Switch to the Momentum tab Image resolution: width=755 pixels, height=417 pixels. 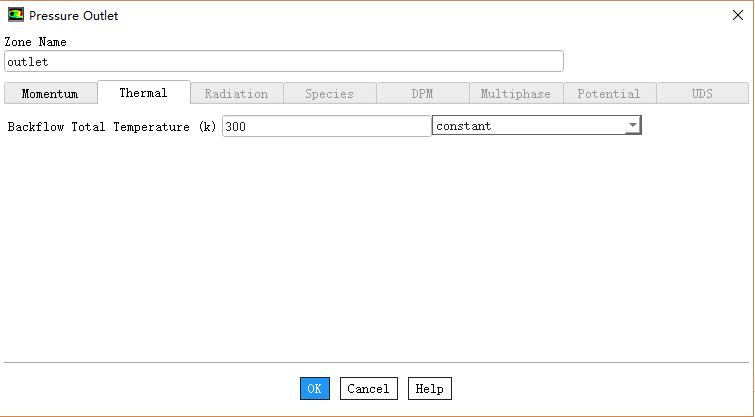[x=50, y=94]
